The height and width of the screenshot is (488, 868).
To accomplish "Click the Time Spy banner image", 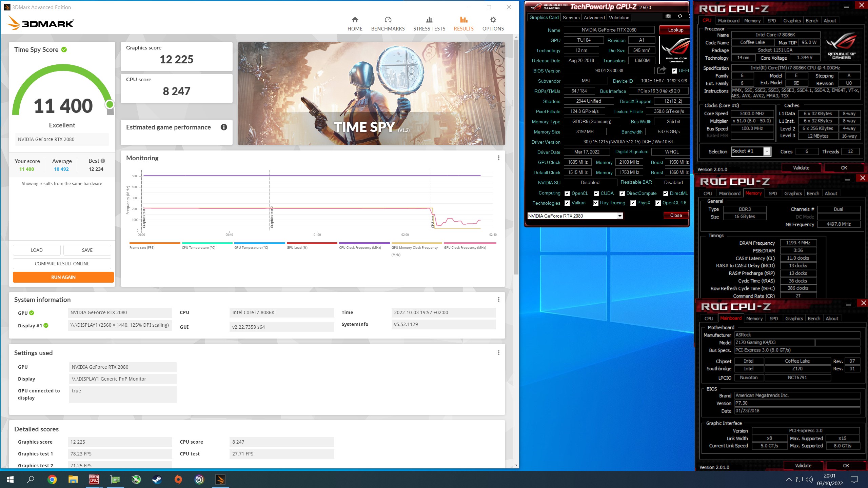I will click(x=371, y=94).
